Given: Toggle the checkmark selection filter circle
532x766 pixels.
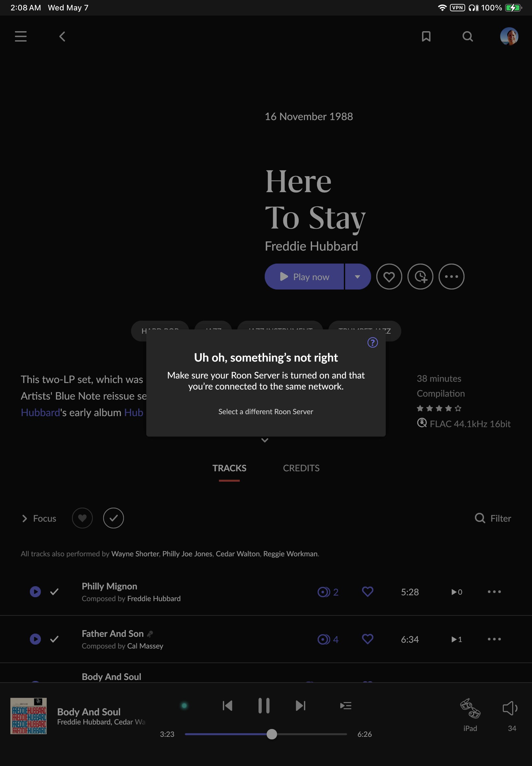Looking at the screenshot, I should (113, 518).
